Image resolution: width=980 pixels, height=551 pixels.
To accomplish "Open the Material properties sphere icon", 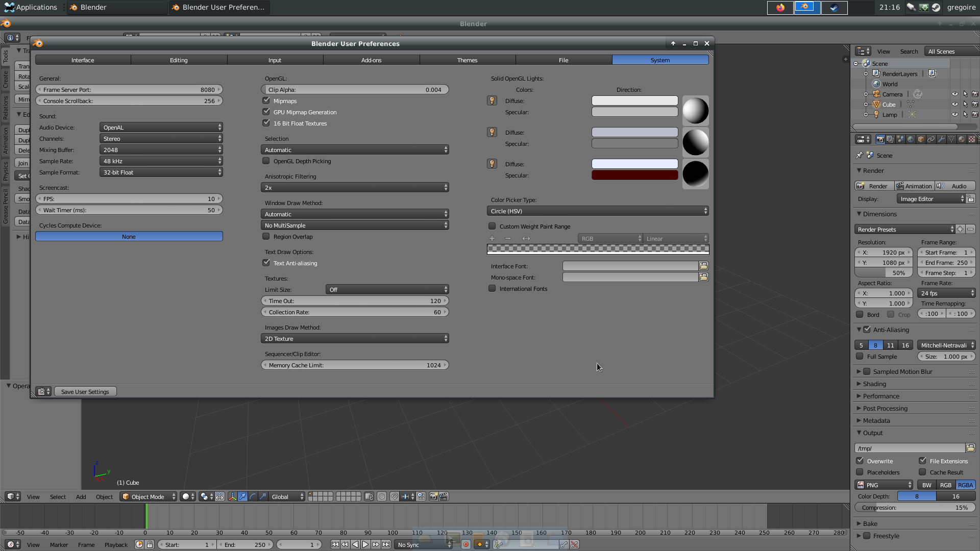I will tap(962, 139).
